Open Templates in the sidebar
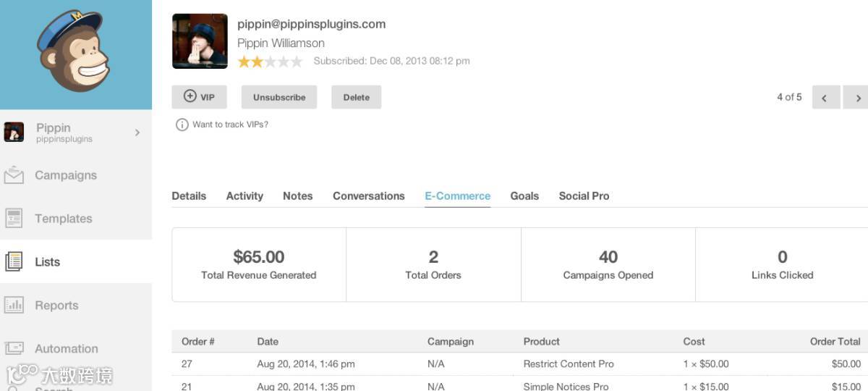Screen dimensions: 868x391 pyautogui.click(x=64, y=219)
